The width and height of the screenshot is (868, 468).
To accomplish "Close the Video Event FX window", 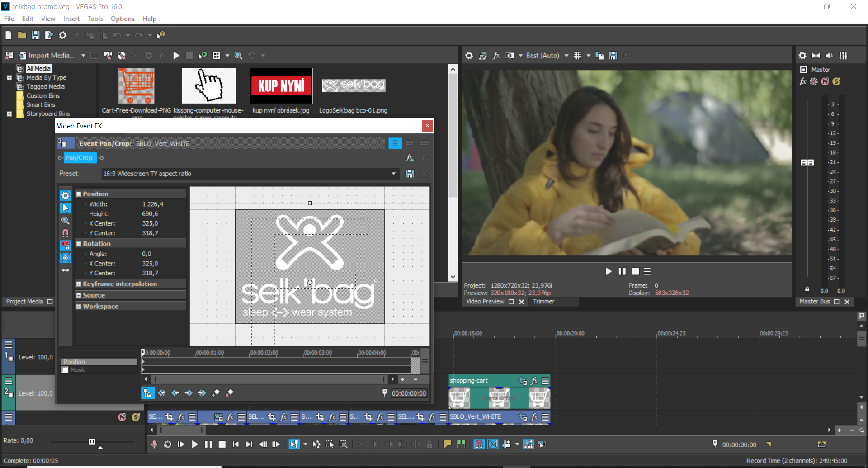I will [x=427, y=126].
